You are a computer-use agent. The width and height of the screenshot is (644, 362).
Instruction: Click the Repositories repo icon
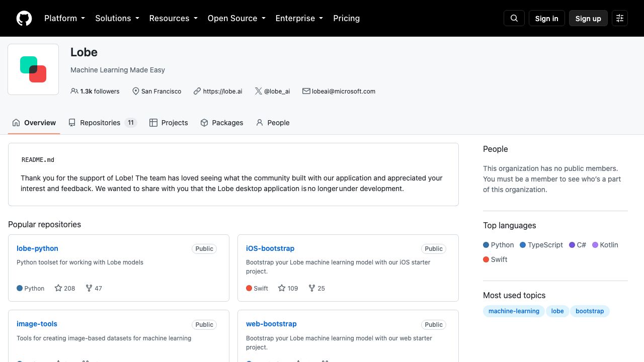pos(72,123)
